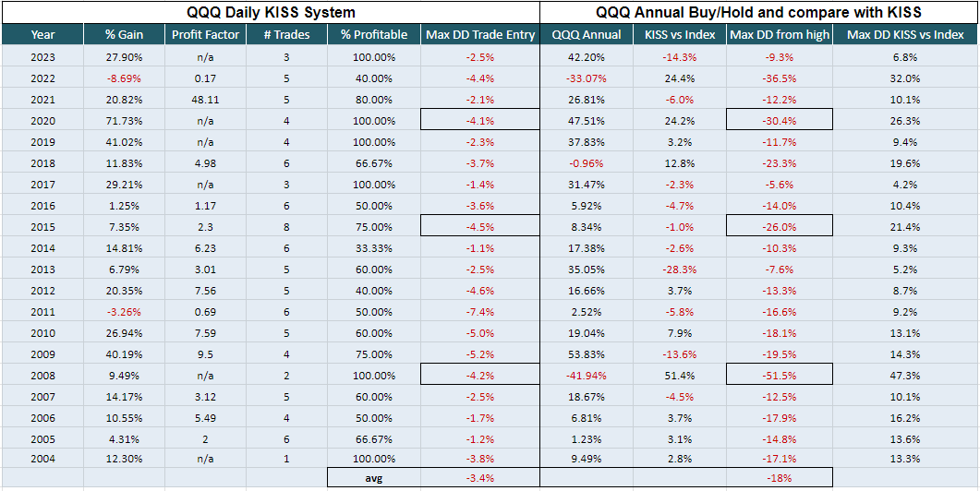The height and width of the screenshot is (491, 980).
Task: Click profit factor '5.49' in 2006 row
Action: click(206, 418)
